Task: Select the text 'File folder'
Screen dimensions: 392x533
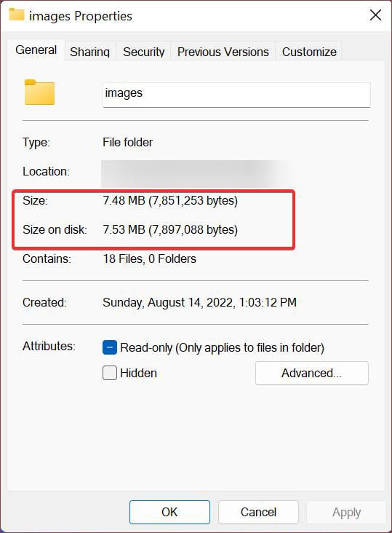Action: 127,142
